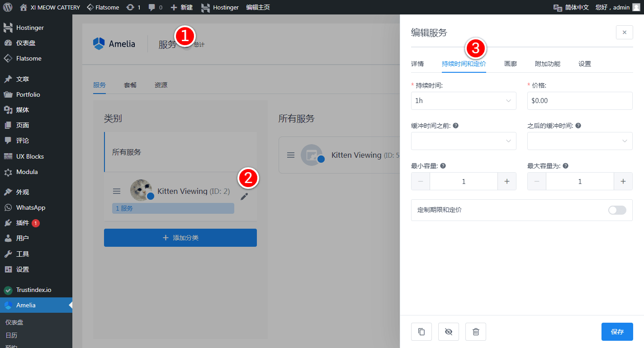644x348 pixels.
Task: Open the 之后的缓冲时间 dropdown
Action: click(x=579, y=141)
